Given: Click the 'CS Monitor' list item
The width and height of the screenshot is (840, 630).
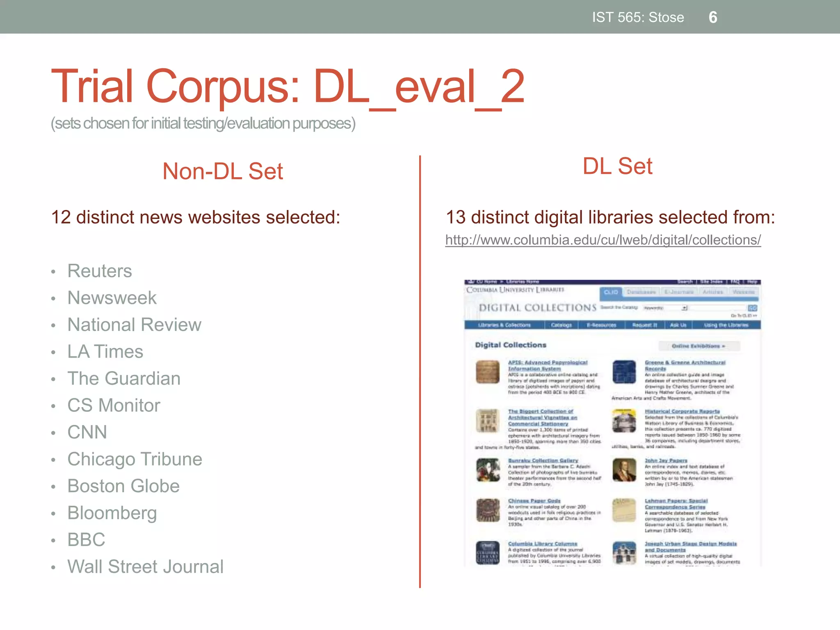Looking at the screenshot, I should [114, 406].
